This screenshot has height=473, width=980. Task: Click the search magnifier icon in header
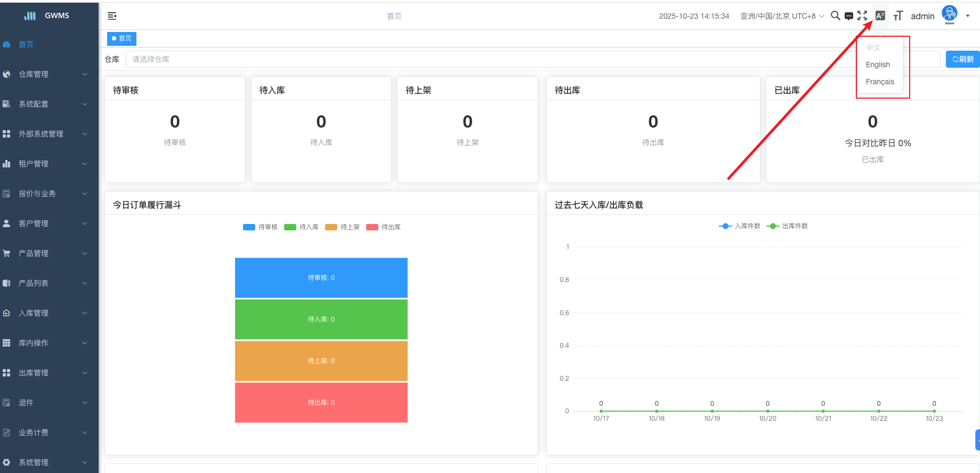pyautogui.click(x=835, y=16)
